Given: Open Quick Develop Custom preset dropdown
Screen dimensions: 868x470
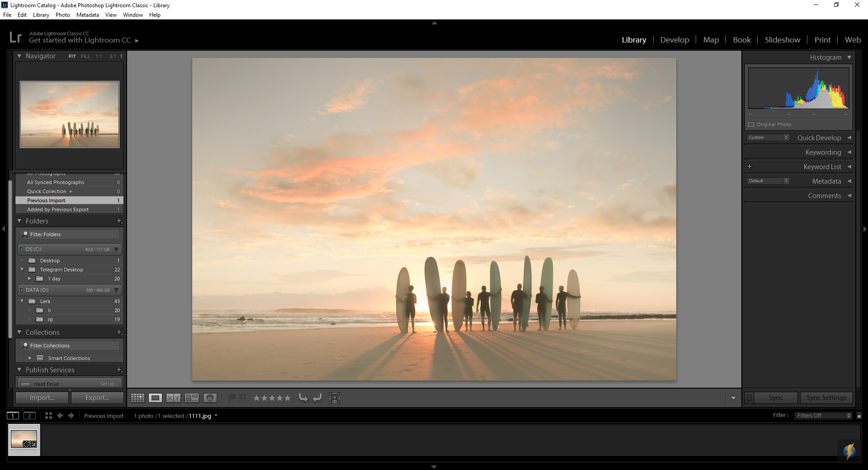Looking at the screenshot, I should tap(768, 138).
